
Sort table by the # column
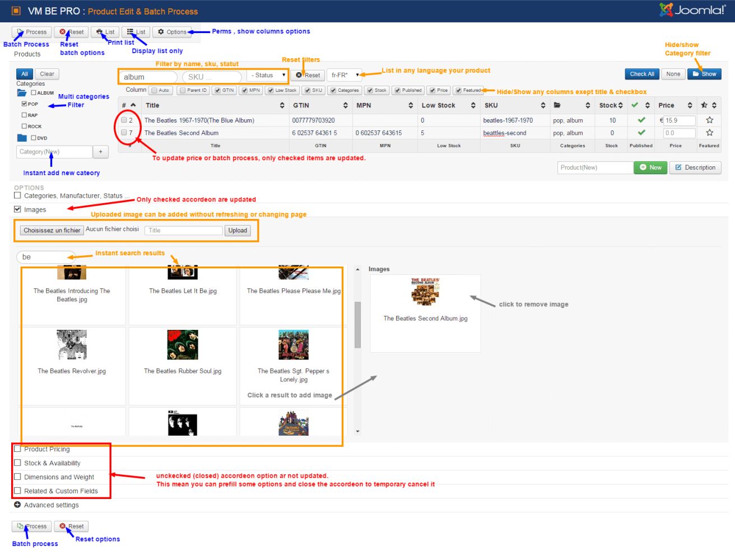[x=128, y=105]
